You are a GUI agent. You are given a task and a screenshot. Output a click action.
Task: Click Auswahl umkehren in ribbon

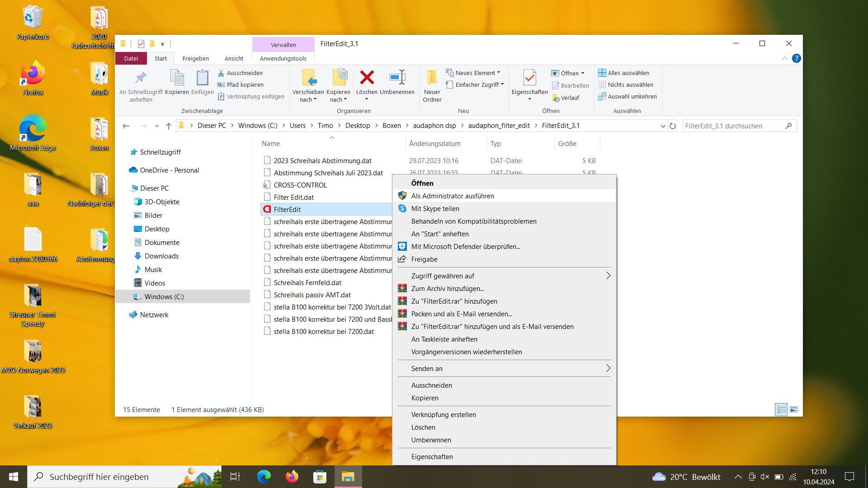pos(627,96)
